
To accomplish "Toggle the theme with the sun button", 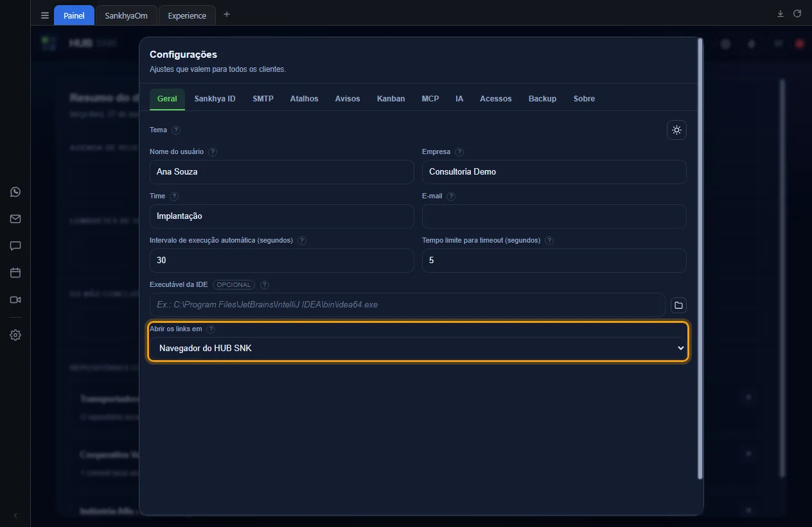I will click(676, 130).
